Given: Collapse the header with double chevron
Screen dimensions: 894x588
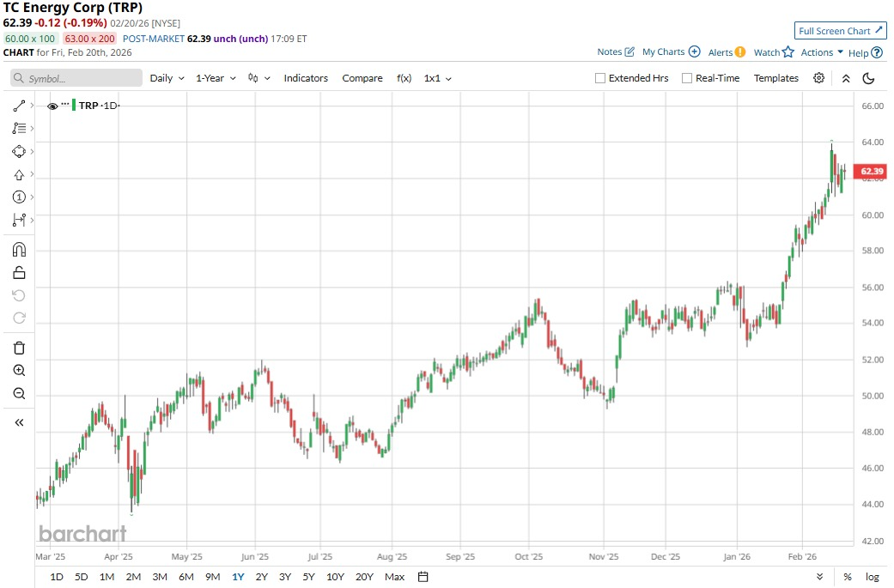Looking at the screenshot, I should [846, 79].
